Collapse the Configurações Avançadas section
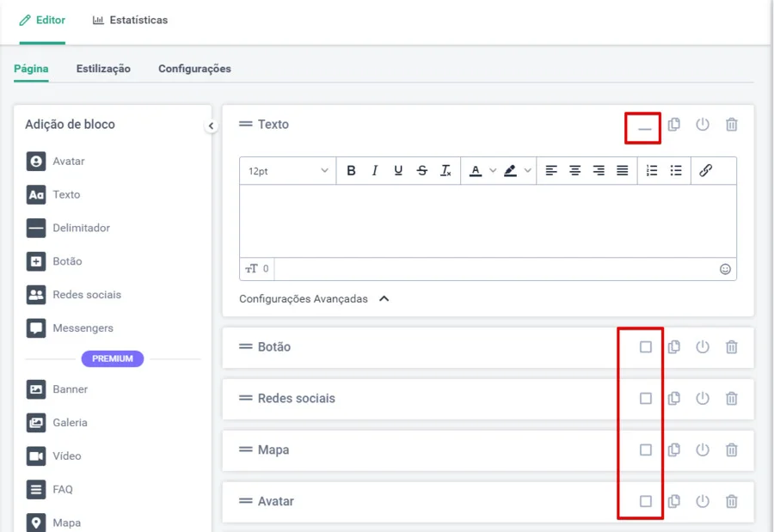The width and height of the screenshot is (774, 532). 384,299
